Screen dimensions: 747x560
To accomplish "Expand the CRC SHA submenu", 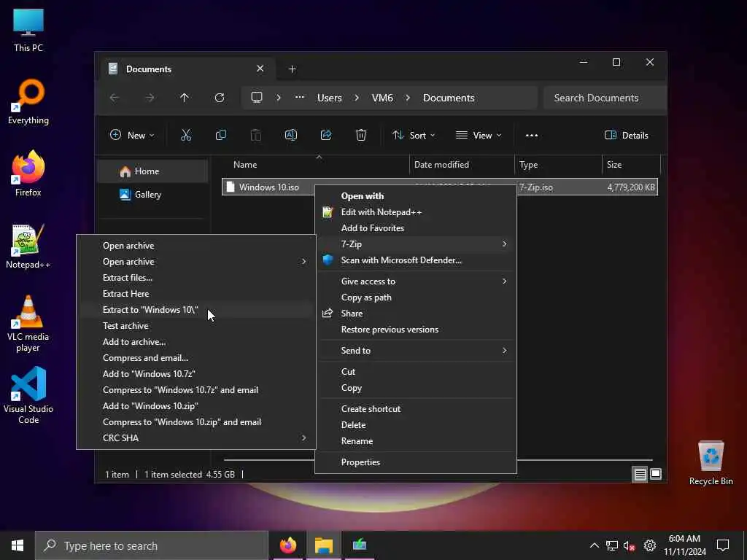I will click(x=196, y=437).
